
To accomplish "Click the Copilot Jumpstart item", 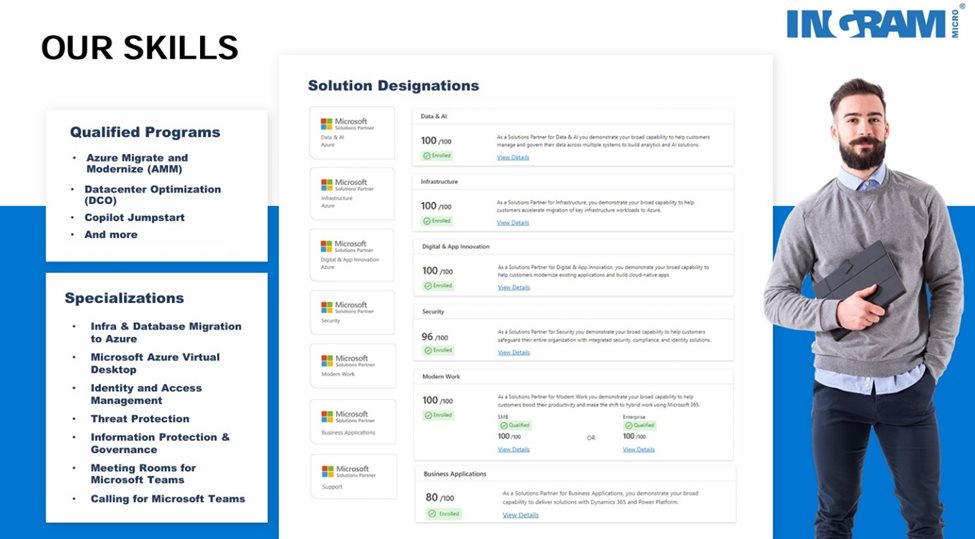I will pyautogui.click(x=134, y=218).
